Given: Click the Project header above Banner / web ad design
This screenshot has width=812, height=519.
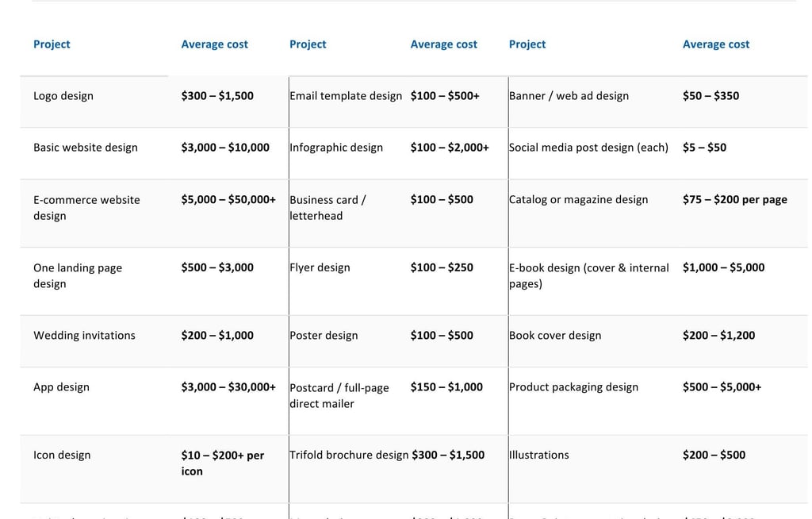Looking at the screenshot, I should coord(527,44).
